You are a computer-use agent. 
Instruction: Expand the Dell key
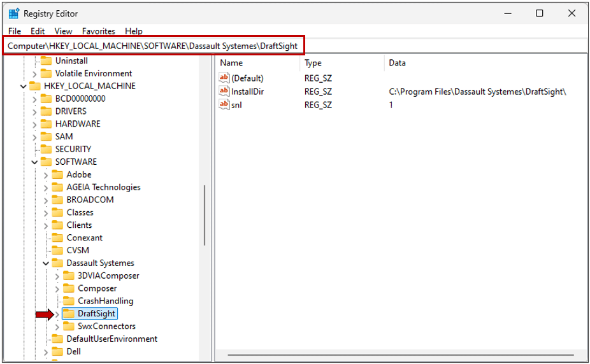click(x=46, y=352)
